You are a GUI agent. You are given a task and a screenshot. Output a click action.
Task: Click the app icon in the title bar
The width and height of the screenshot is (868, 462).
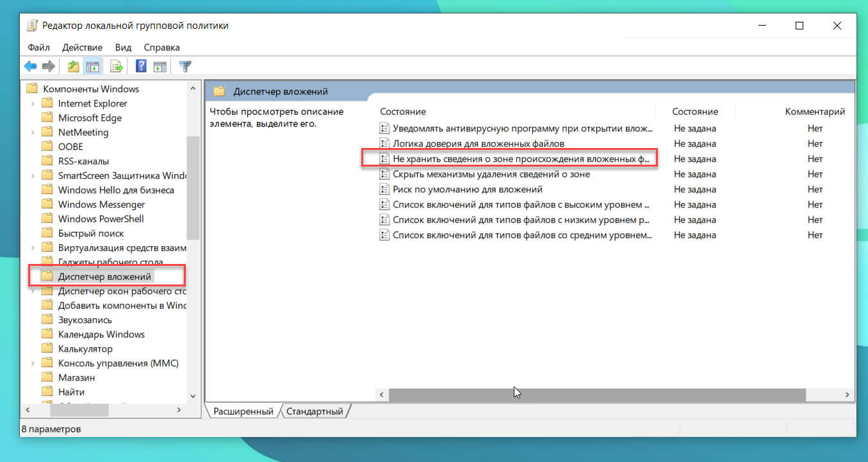(32, 26)
